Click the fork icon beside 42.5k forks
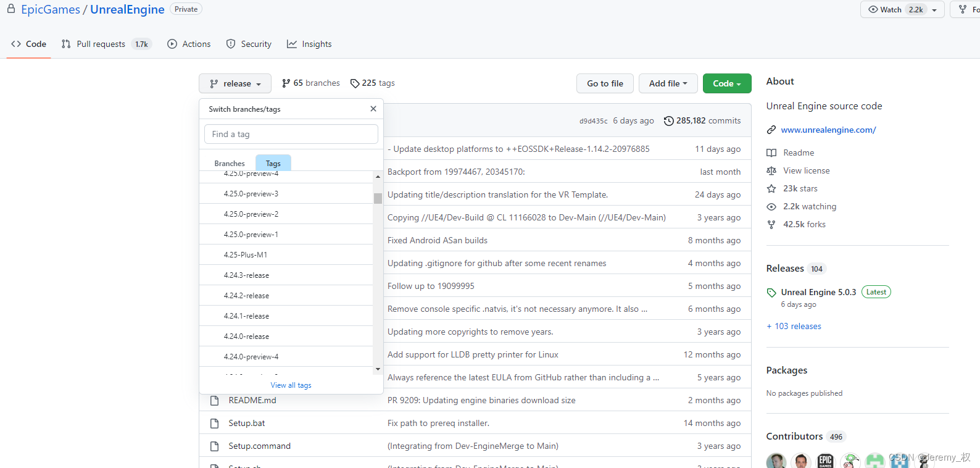This screenshot has height=468, width=980. tap(771, 225)
